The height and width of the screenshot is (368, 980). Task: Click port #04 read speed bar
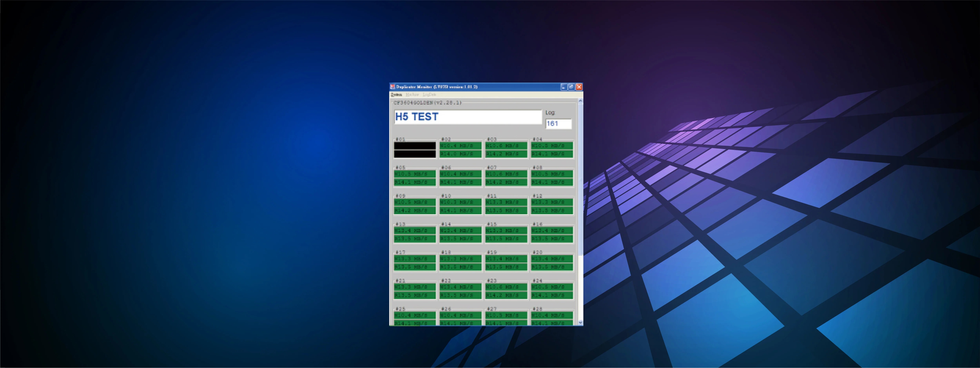[x=552, y=154]
